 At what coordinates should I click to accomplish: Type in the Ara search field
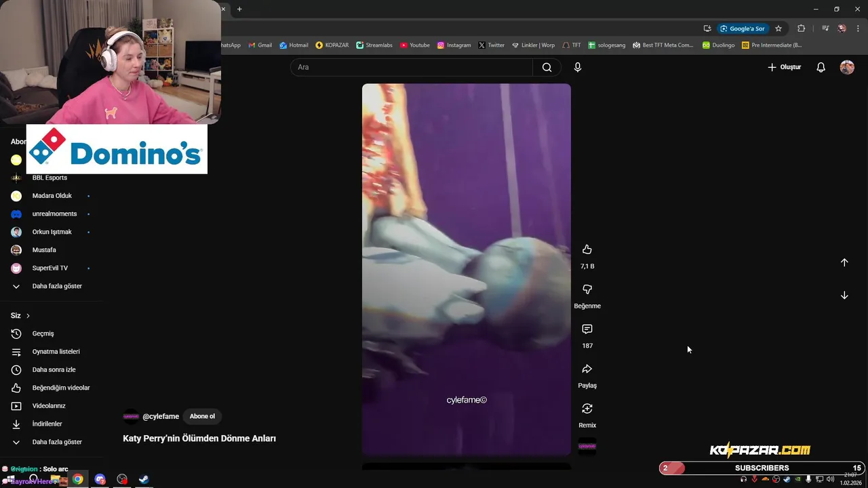(412, 67)
